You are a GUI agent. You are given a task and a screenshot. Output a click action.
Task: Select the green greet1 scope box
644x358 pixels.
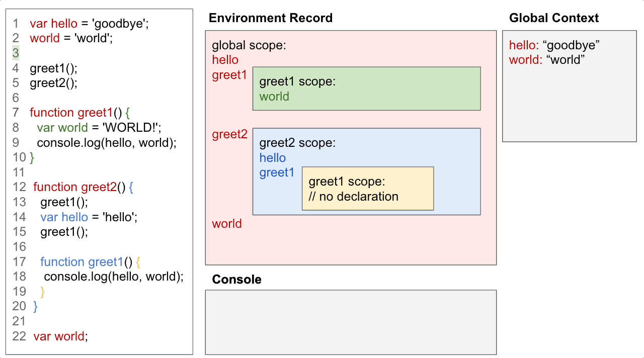pyautogui.click(x=366, y=88)
